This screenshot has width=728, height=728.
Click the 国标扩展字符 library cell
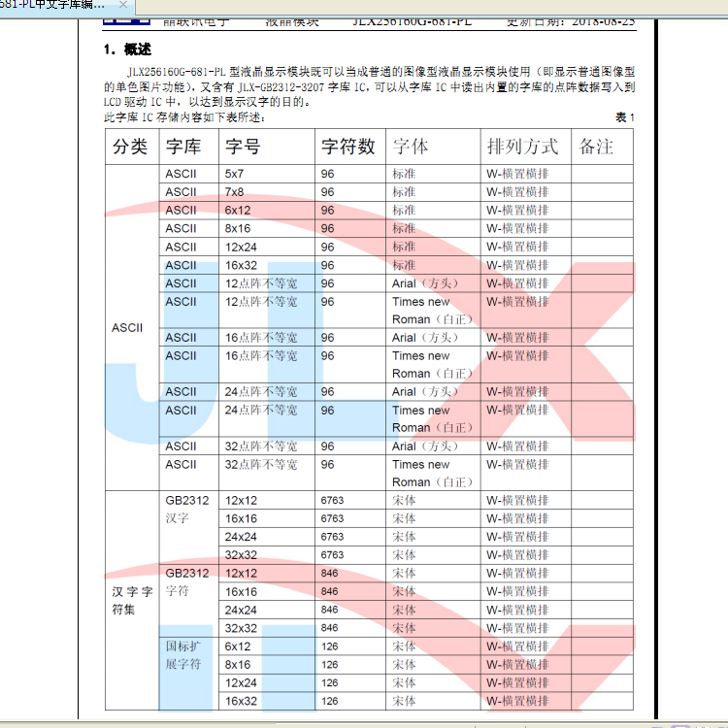182,655
